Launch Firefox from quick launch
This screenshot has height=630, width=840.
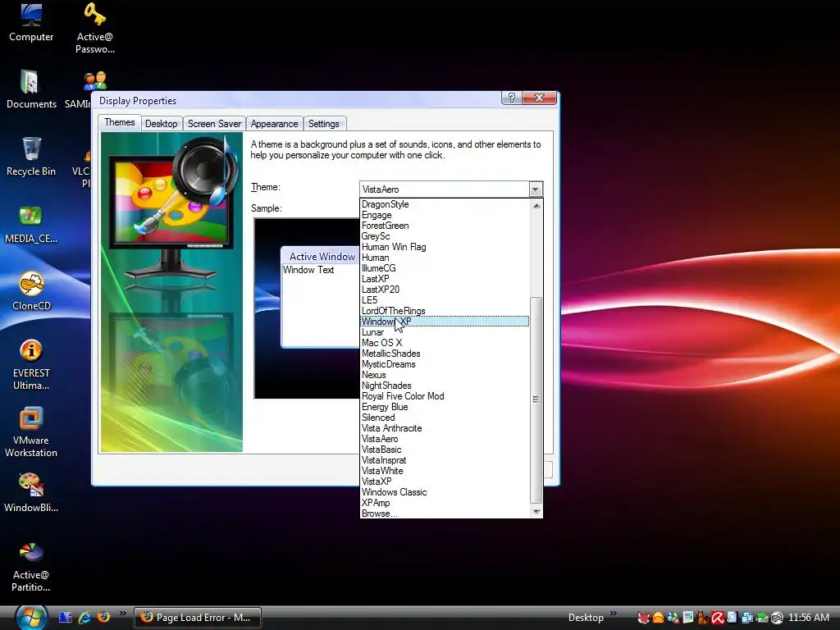(x=104, y=617)
